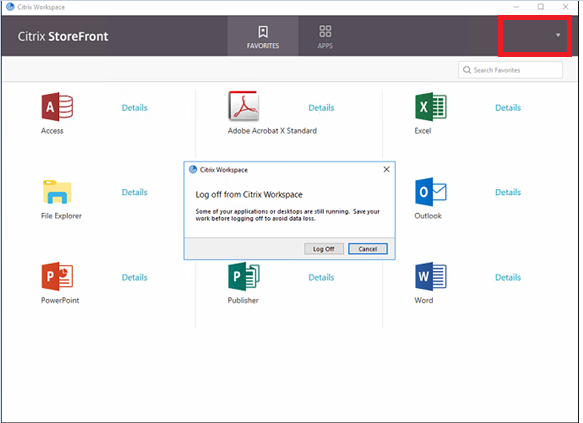Click the Adobe Acrobat X Standard label
Image resolution: width=583 pixels, height=423 pixels.
[272, 131]
